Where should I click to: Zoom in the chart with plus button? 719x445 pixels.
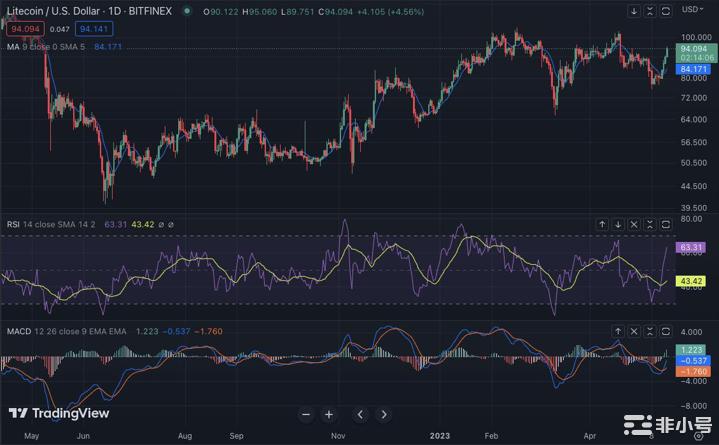click(329, 414)
